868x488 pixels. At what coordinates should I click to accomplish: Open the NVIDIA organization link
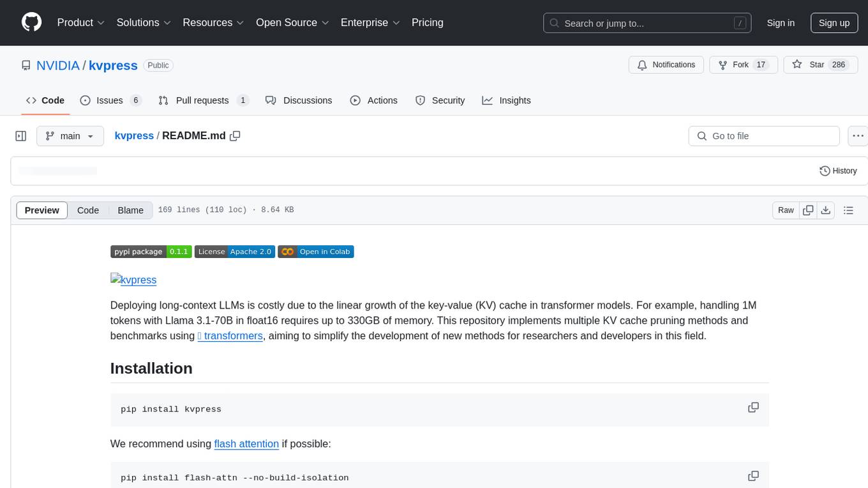tap(58, 65)
